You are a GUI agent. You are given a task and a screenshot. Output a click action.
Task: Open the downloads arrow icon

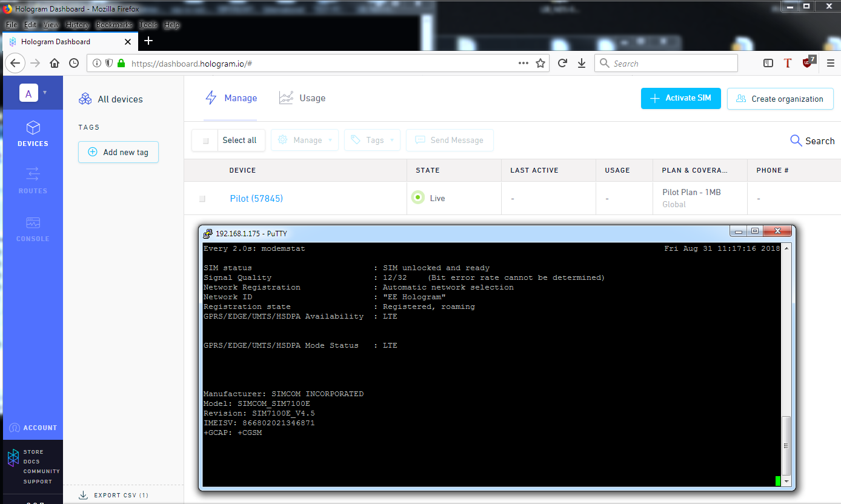pyautogui.click(x=582, y=63)
